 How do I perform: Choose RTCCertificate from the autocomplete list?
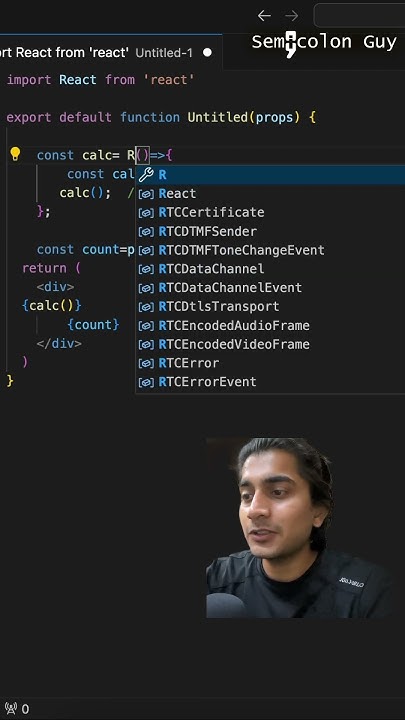(270, 213)
